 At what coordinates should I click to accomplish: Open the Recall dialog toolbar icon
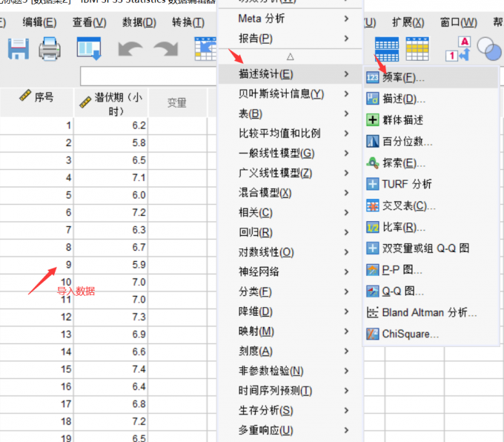[x=89, y=49]
